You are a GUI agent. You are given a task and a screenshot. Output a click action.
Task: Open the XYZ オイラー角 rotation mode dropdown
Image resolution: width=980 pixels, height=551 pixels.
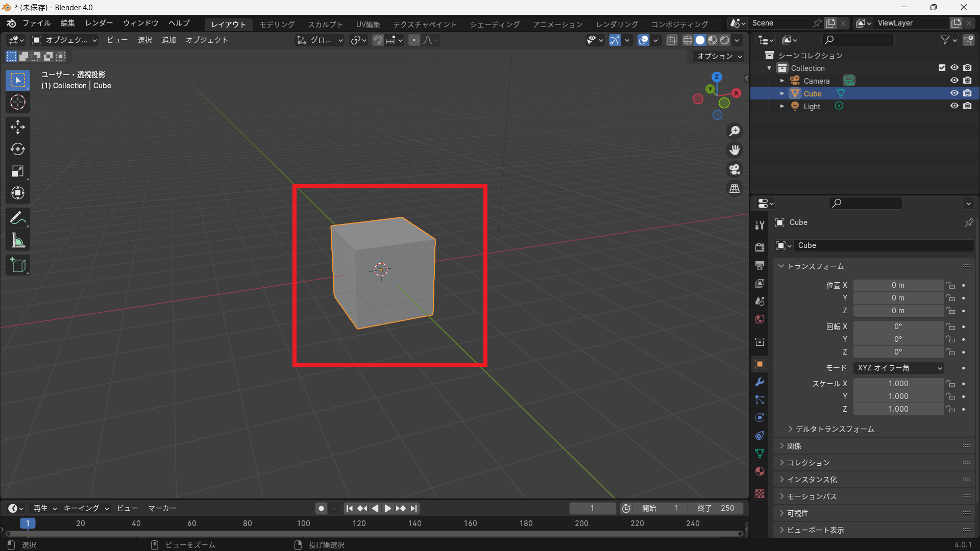898,368
